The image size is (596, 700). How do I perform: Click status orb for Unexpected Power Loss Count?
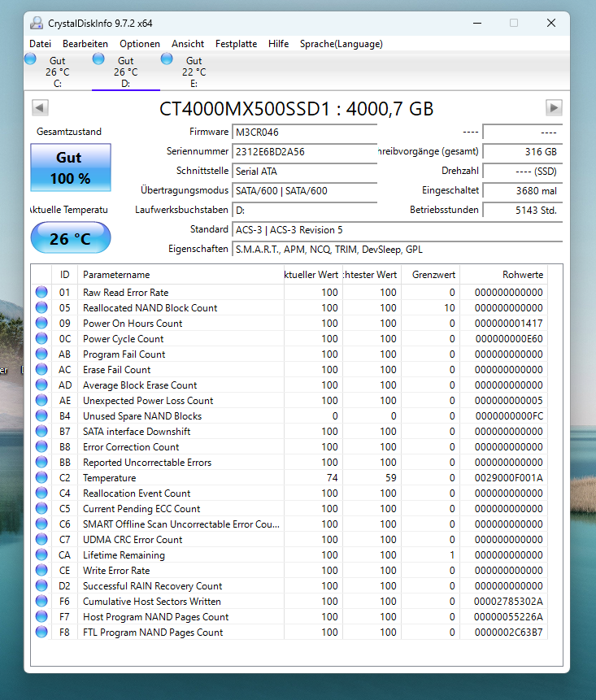click(x=41, y=400)
